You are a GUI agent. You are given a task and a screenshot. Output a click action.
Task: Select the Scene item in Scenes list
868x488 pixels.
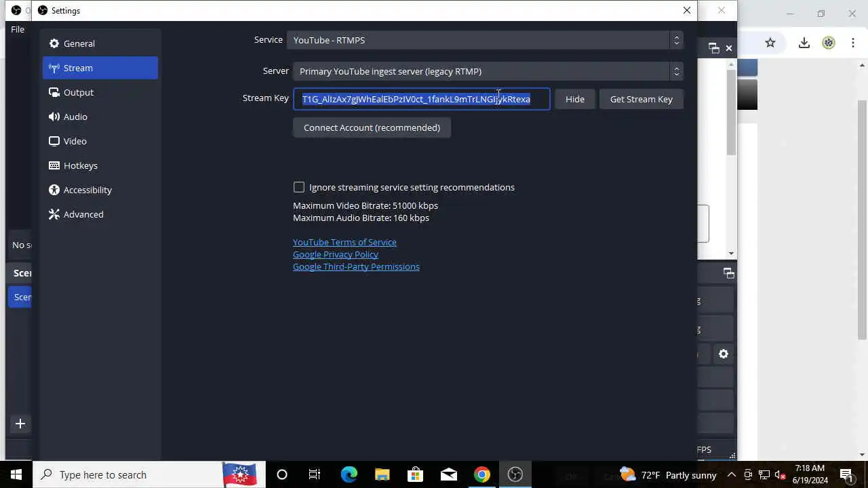pos(20,297)
